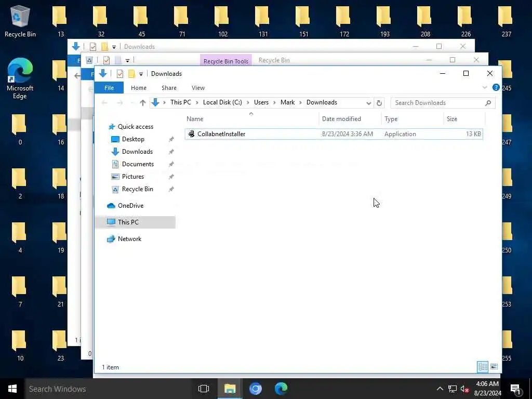Image resolution: width=532 pixels, height=399 pixels.
Task: Click the Search Windows taskbar box
Action: click(109, 389)
